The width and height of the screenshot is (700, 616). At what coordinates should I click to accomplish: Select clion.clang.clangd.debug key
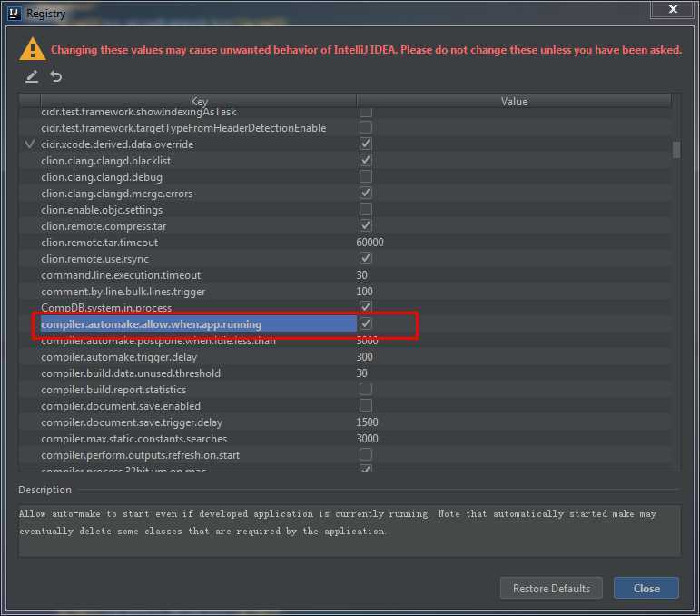point(102,177)
